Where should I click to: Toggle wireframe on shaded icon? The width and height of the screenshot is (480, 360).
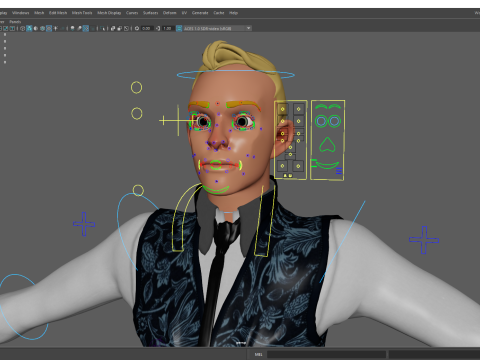(x=42, y=28)
